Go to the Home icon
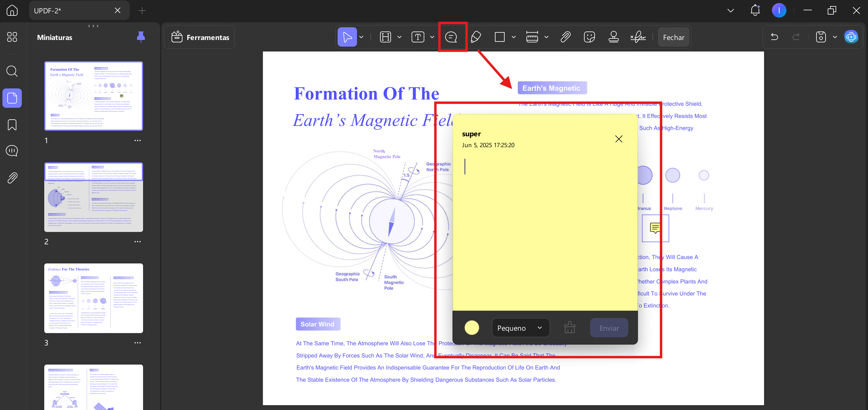The image size is (868, 410). (x=12, y=10)
